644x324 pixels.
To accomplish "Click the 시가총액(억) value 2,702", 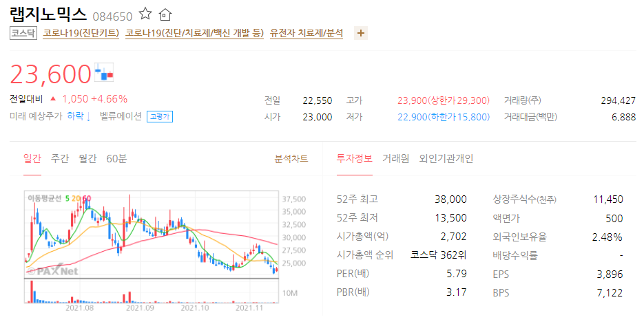I will (453, 237).
